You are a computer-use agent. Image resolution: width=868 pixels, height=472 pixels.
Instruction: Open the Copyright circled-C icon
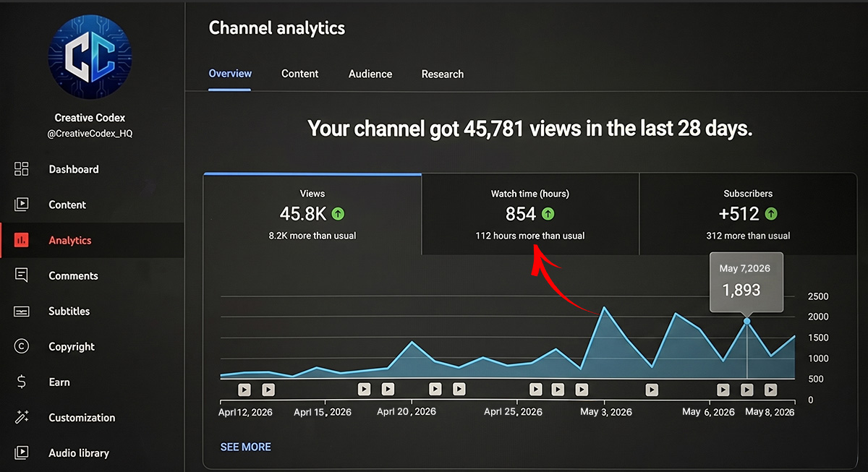22,346
